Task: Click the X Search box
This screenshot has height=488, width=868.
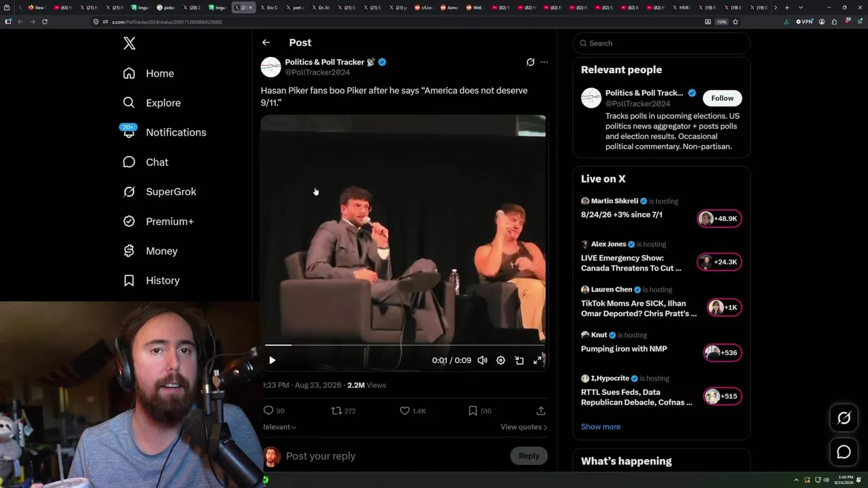Action: click(x=662, y=43)
